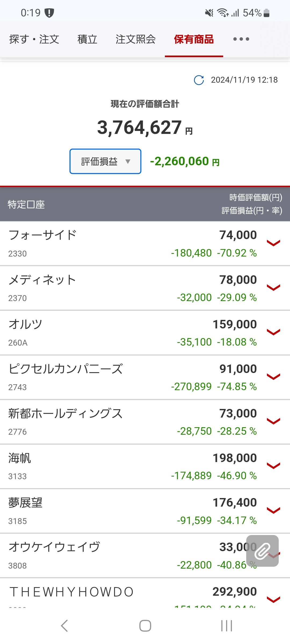Open the ピクセルカンパニーズ stock name
This screenshot has width=290, height=644.
click(x=66, y=369)
